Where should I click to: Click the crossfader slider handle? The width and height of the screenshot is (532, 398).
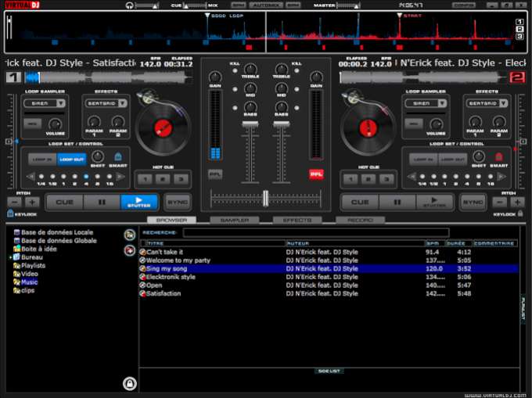(266, 198)
